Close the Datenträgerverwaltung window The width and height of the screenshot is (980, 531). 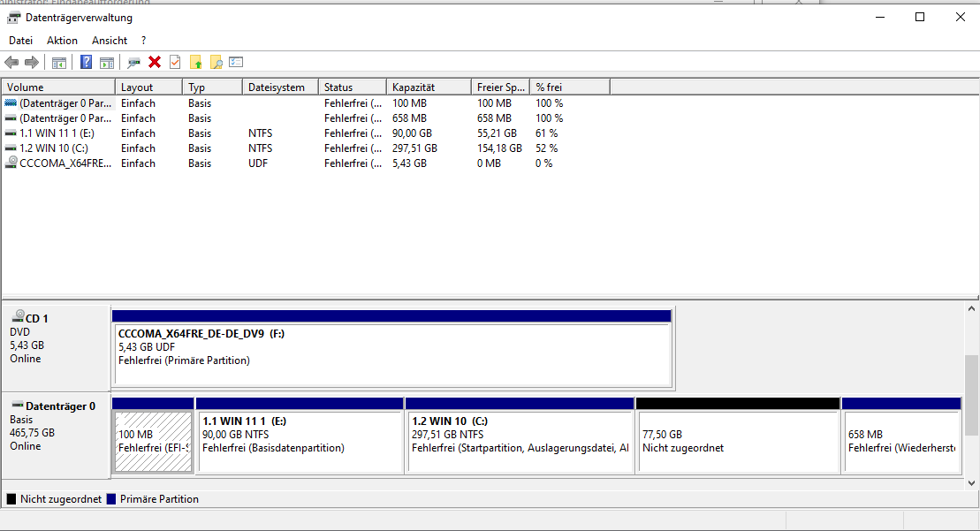point(960,18)
